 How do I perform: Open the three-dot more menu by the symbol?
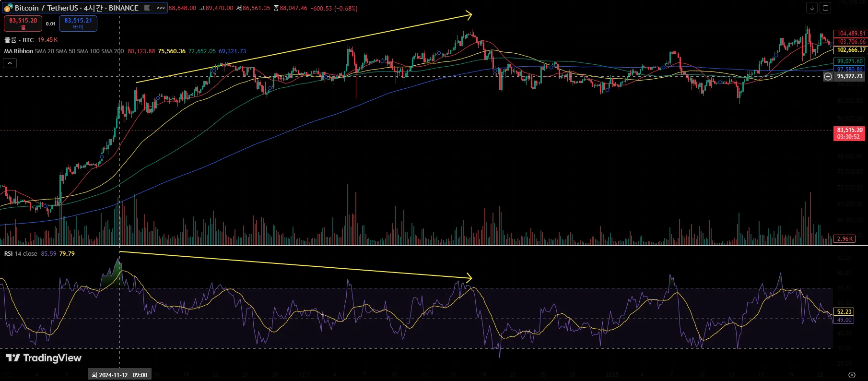[x=161, y=8]
